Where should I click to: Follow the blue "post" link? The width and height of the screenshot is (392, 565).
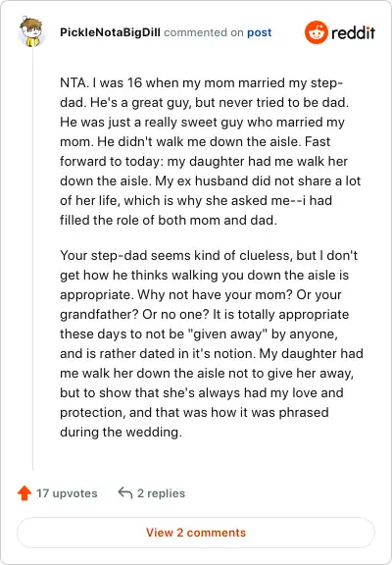pyautogui.click(x=259, y=32)
